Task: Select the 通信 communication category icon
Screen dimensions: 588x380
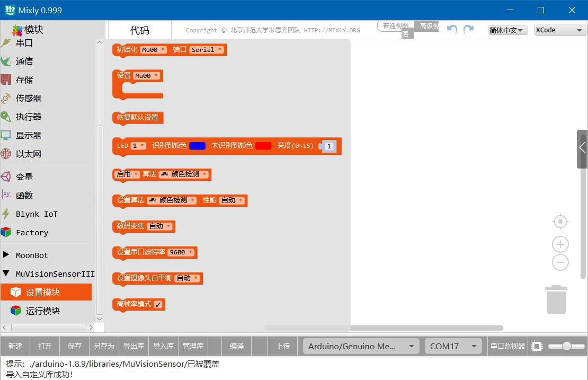Action: [x=6, y=61]
